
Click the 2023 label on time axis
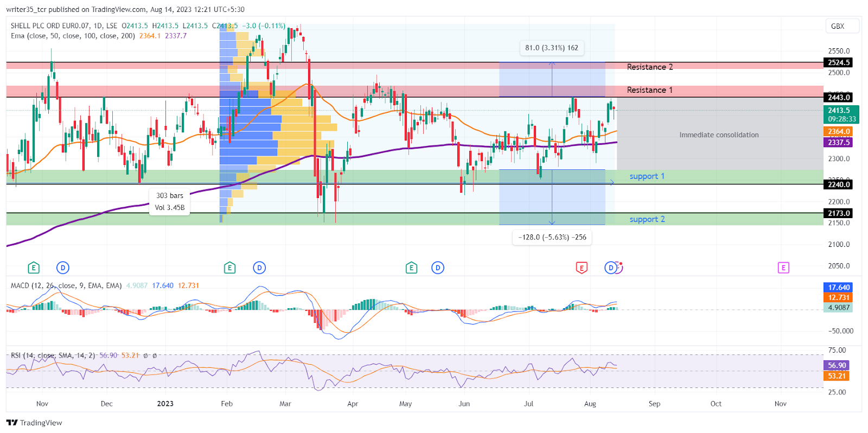click(165, 404)
